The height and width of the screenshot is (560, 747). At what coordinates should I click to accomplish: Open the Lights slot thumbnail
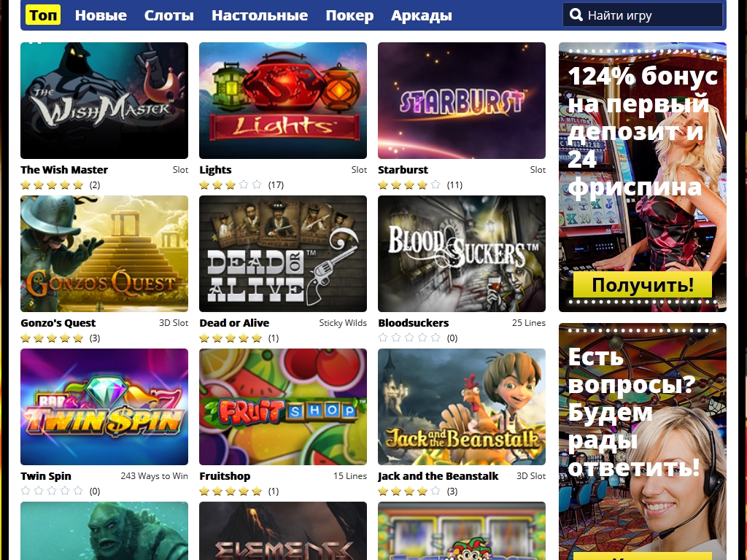(283, 101)
